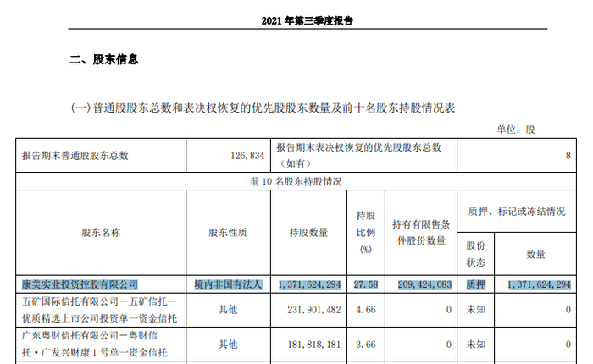This screenshot has height=364, width=593.
Task: Select '其他' in the 五矿国际信托 row
Action: click(x=228, y=310)
